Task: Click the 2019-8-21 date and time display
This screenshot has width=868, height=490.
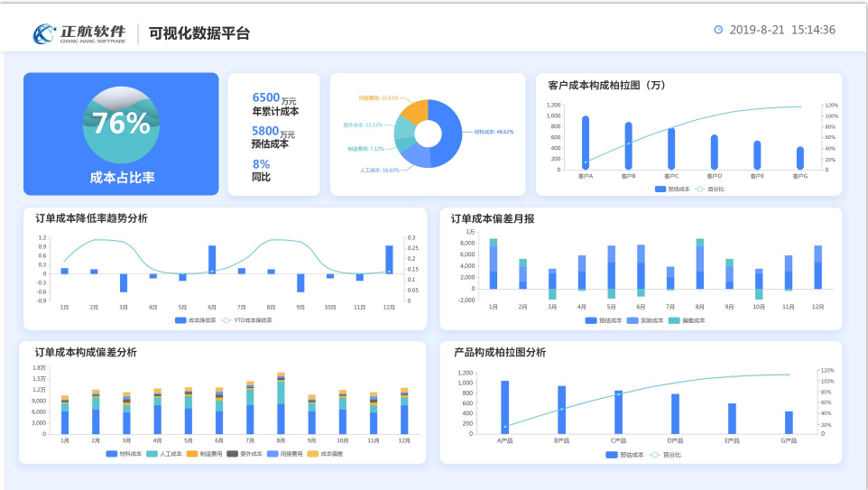Action: click(781, 30)
